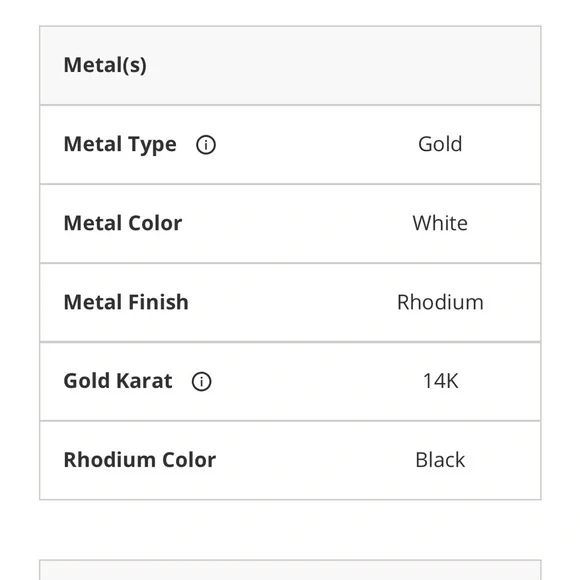Click the Metal Color table row
580x580 pixels.
[290, 223]
